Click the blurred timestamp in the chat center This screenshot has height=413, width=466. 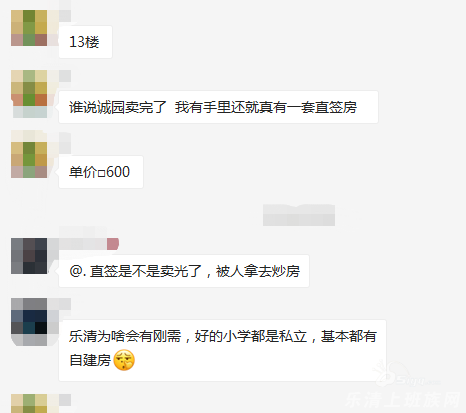tap(299, 215)
